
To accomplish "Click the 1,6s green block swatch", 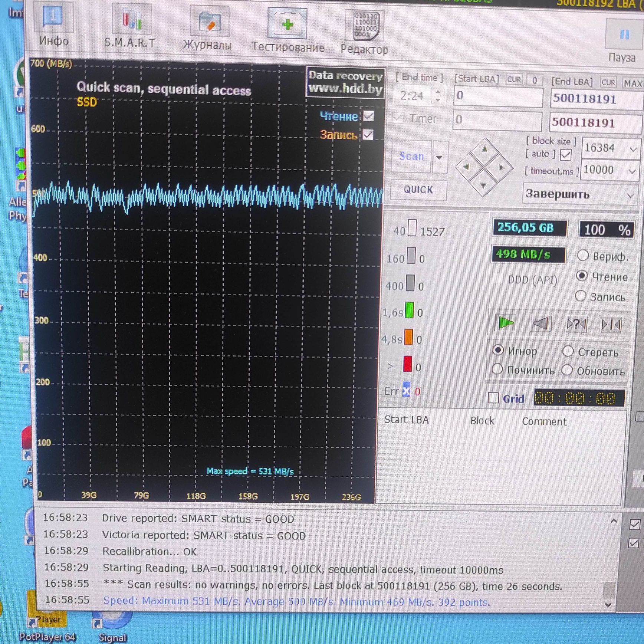I will (x=409, y=310).
